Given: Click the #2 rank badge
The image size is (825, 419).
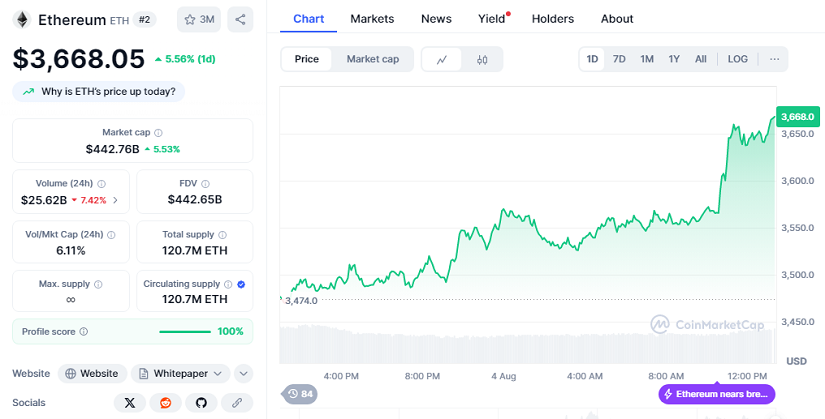Looking at the screenshot, I should [144, 19].
